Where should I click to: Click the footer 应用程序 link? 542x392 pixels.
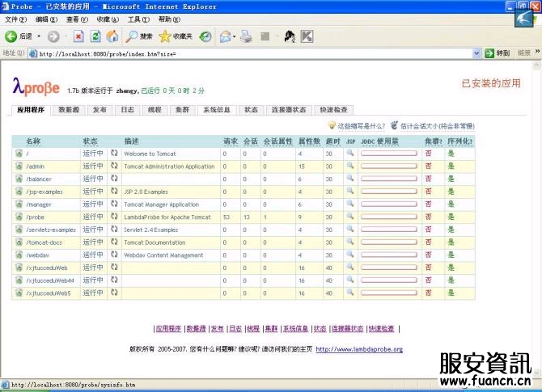tap(168, 329)
